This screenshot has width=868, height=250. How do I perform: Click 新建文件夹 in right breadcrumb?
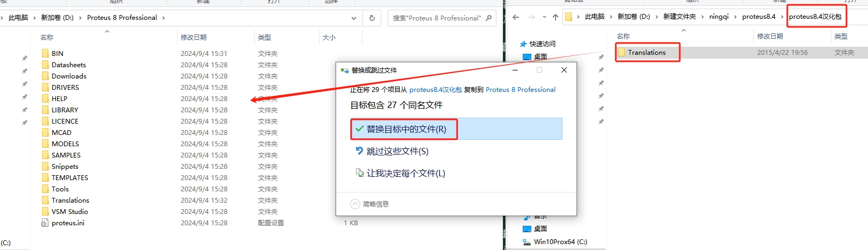click(679, 17)
